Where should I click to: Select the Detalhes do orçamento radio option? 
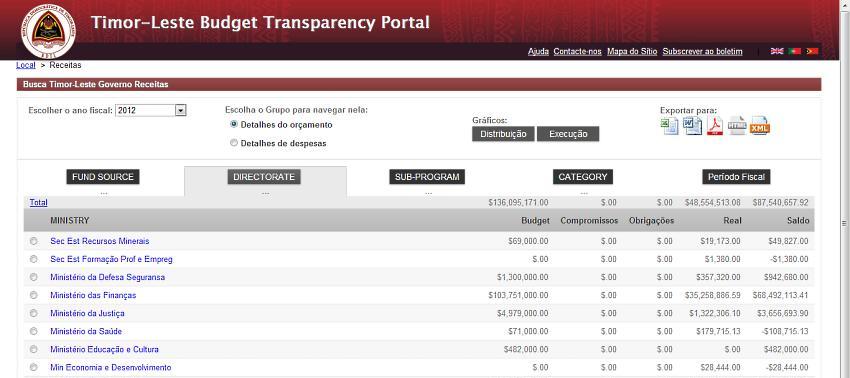pyautogui.click(x=234, y=124)
